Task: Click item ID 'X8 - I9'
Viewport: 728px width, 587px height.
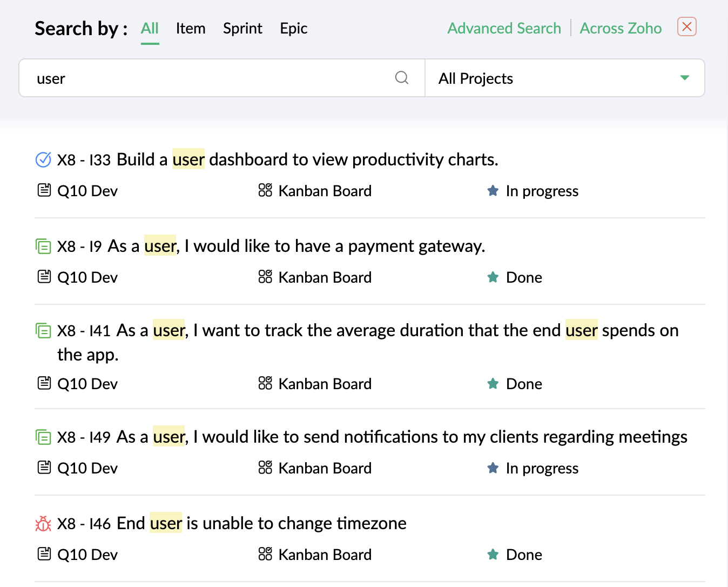Action: (x=79, y=246)
